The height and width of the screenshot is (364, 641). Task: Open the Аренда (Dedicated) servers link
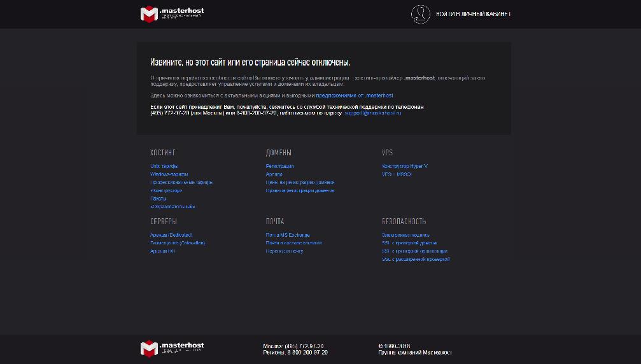point(171,235)
